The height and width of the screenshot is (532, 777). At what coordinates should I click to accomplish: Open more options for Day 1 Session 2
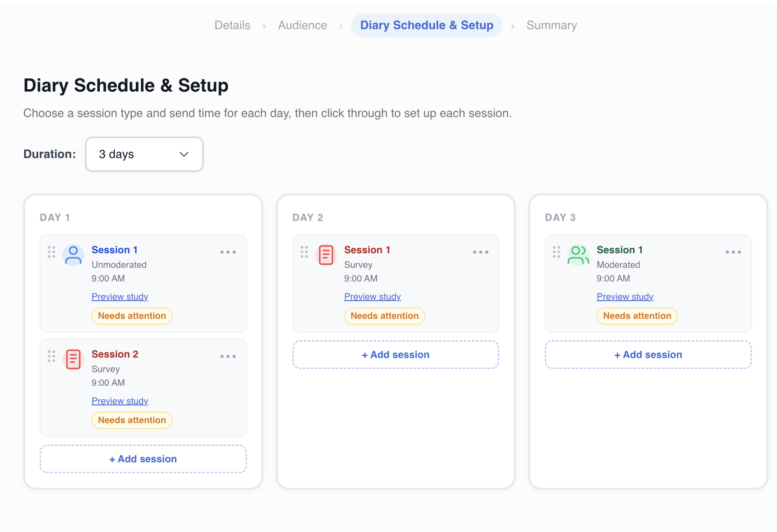pos(228,357)
